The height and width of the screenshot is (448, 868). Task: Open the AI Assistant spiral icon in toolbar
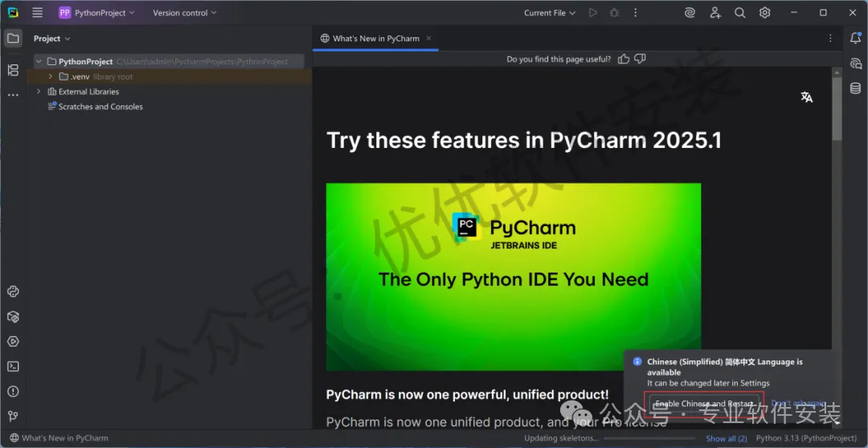pos(690,12)
